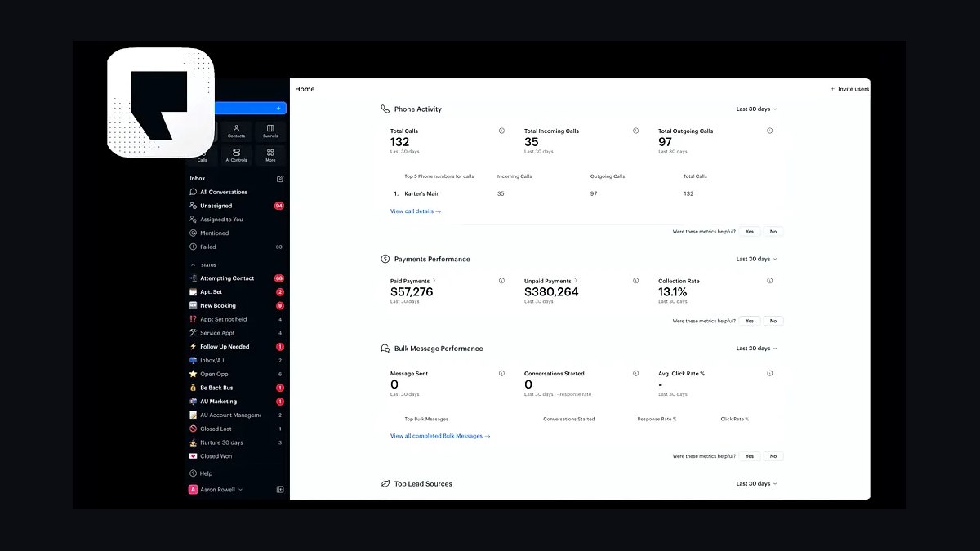Image resolution: width=980 pixels, height=551 pixels.
Task: Click the info icon for Message Sent
Action: point(501,373)
